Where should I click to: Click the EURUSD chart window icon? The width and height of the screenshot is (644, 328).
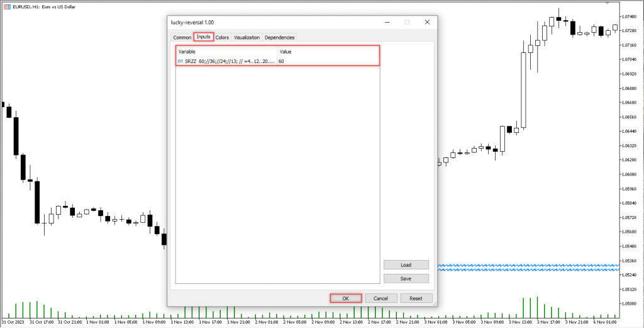[x=7, y=6]
